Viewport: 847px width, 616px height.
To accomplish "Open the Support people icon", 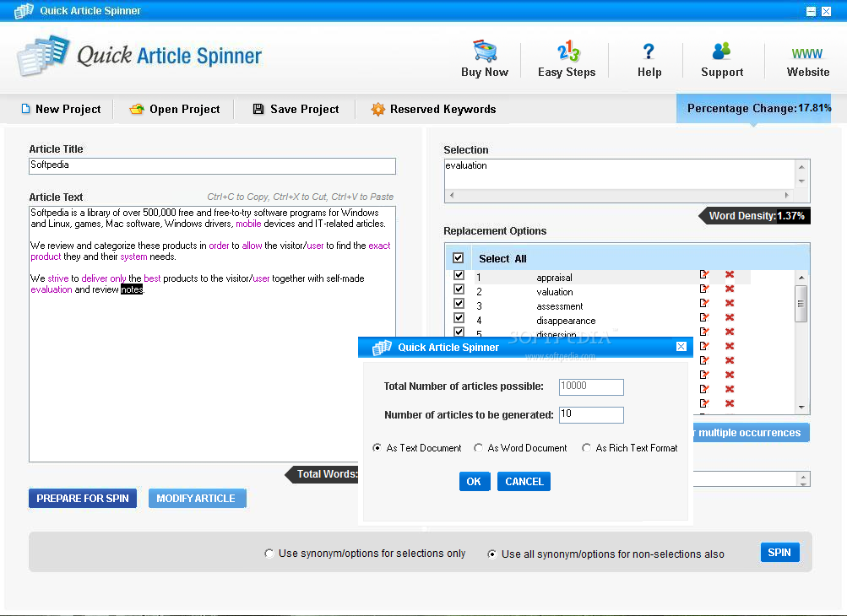I will pos(721,51).
